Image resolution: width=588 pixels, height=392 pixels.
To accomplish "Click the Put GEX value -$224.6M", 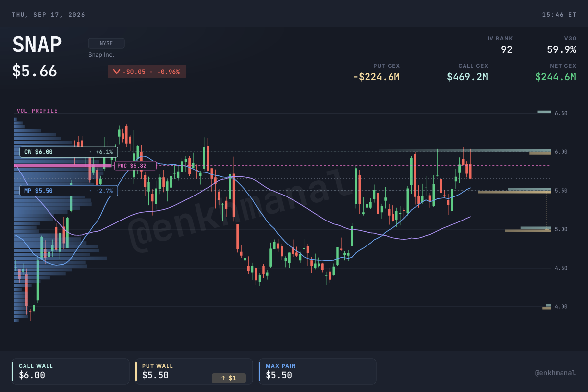I will (376, 77).
